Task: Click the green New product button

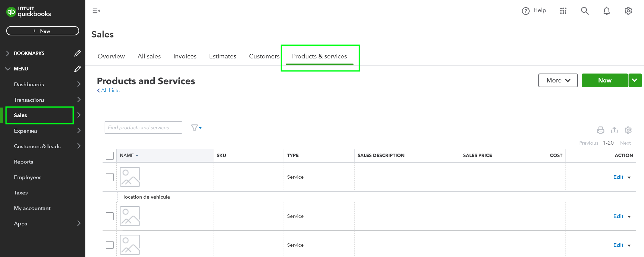Action: point(604,80)
